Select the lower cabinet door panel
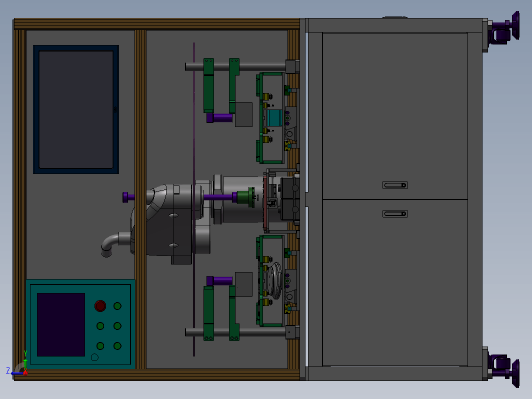 point(395,283)
